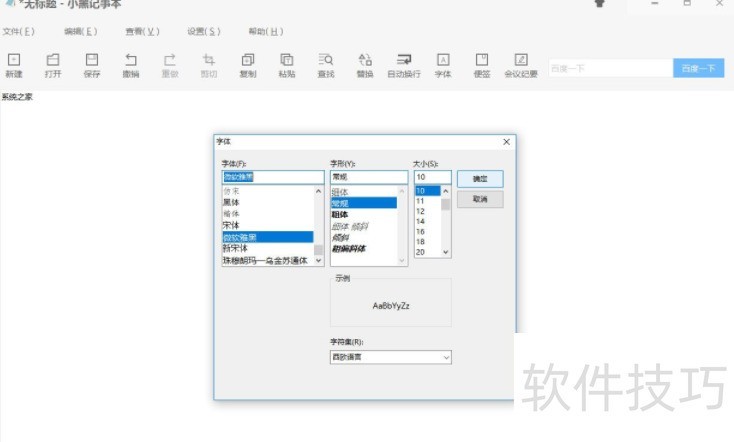Click size list scroll up arrow
The image size is (734, 442).
pos(446,191)
